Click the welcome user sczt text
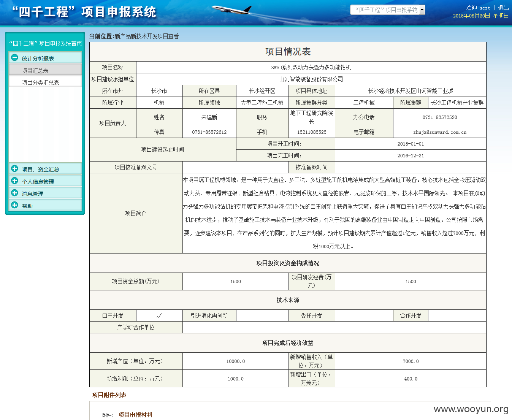Viewport: 512px width, 420px height. [x=485, y=8]
